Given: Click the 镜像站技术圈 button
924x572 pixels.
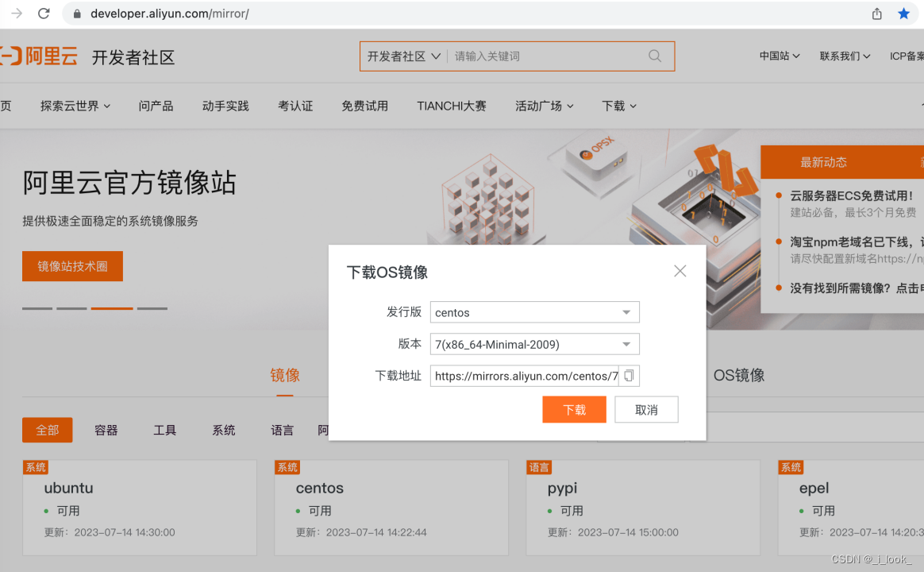Looking at the screenshot, I should pyautogui.click(x=72, y=266).
